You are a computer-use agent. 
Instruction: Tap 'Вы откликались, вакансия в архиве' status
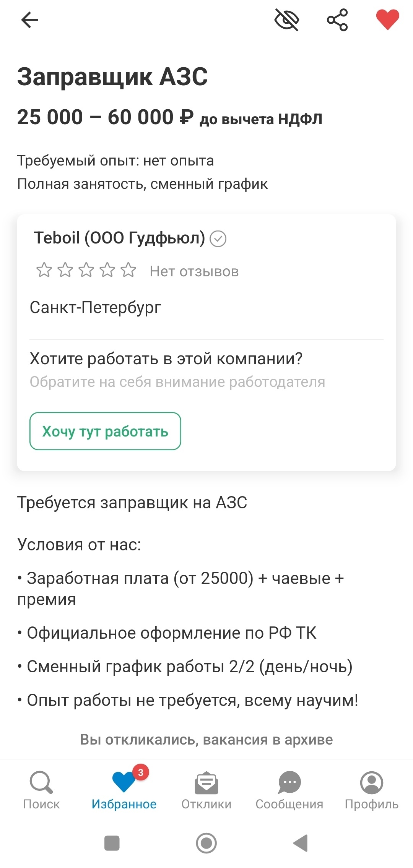[206, 740]
